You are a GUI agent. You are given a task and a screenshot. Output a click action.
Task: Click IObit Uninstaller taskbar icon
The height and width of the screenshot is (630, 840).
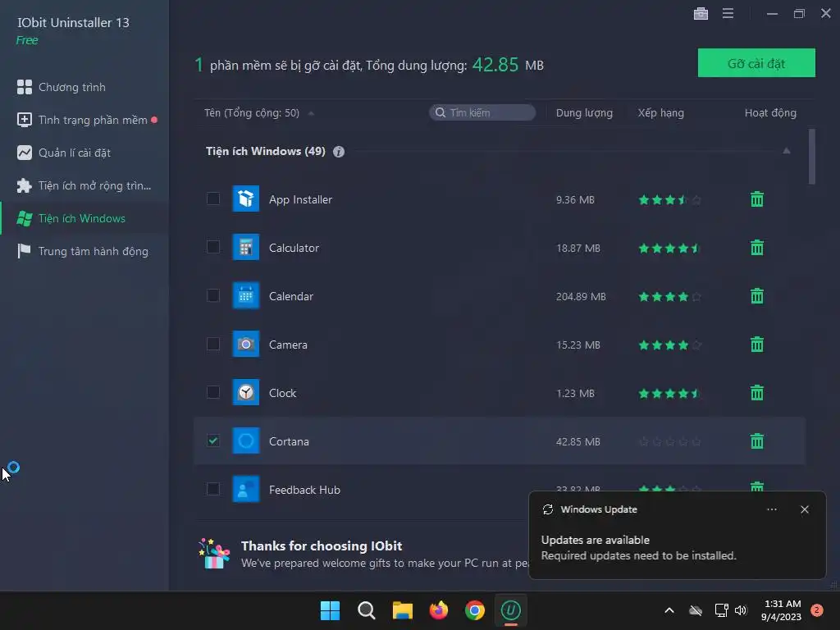click(x=510, y=610)
